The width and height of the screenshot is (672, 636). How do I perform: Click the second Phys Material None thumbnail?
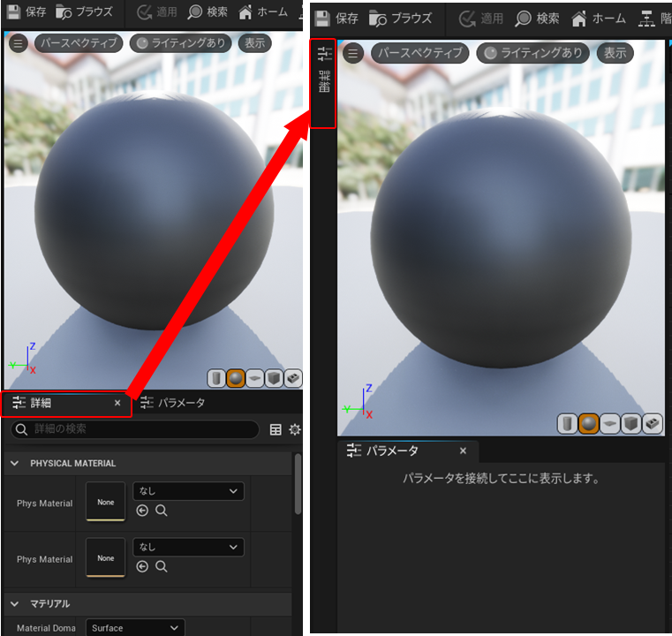105,557
